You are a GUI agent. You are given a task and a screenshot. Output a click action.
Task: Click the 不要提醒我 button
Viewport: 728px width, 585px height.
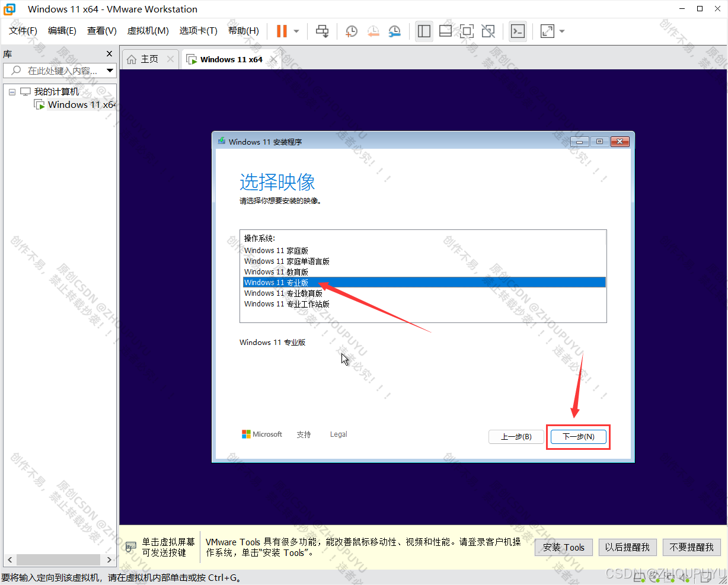[692, 547]
